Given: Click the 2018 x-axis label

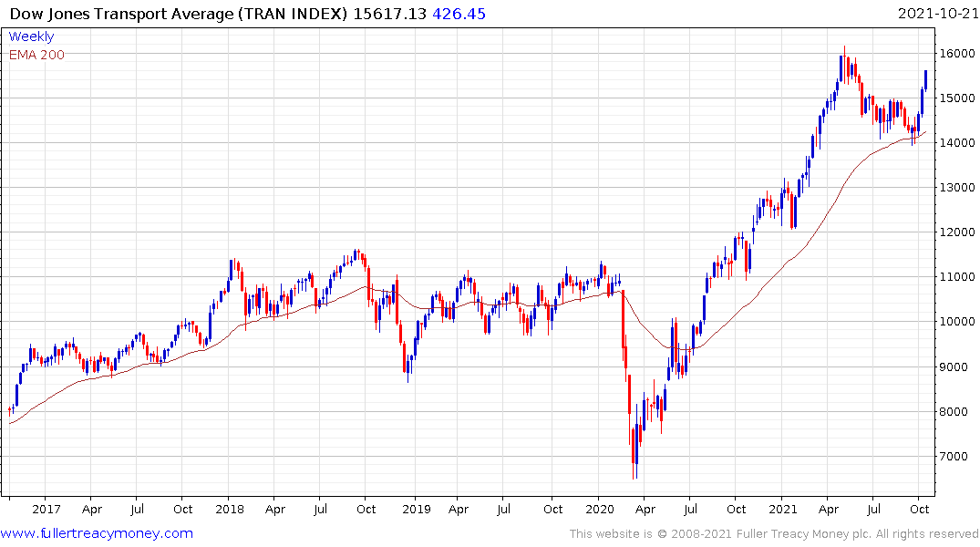Looking at the screenshot, I should [230, 510].
